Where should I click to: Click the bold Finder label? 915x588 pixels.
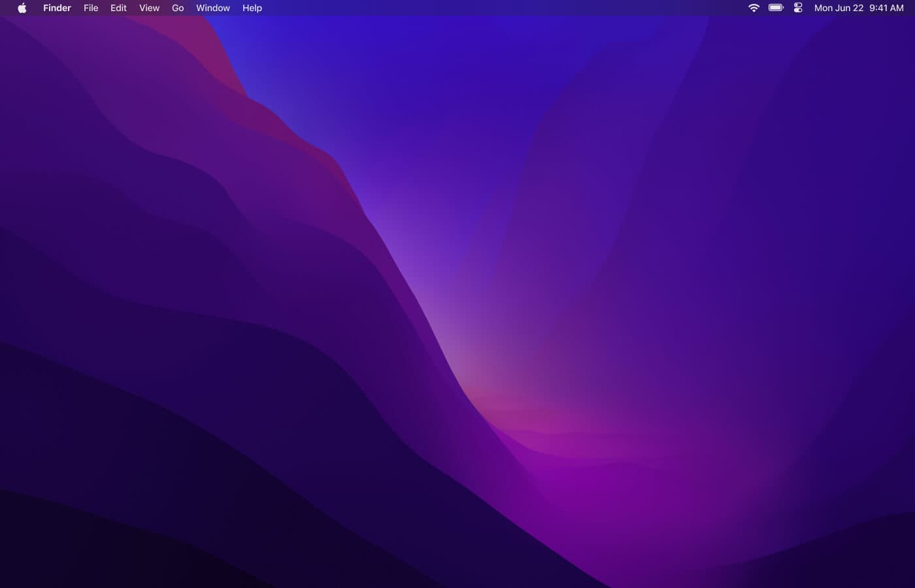(57, 8)
